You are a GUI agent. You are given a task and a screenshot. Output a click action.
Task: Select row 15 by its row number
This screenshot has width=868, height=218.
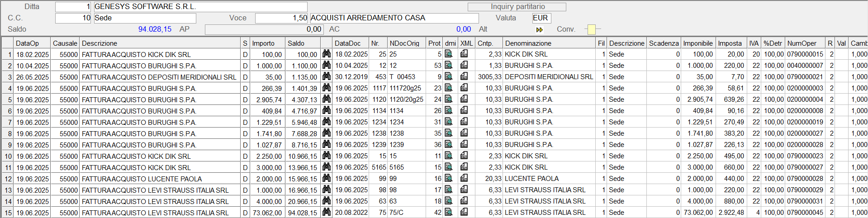(8, 213)
